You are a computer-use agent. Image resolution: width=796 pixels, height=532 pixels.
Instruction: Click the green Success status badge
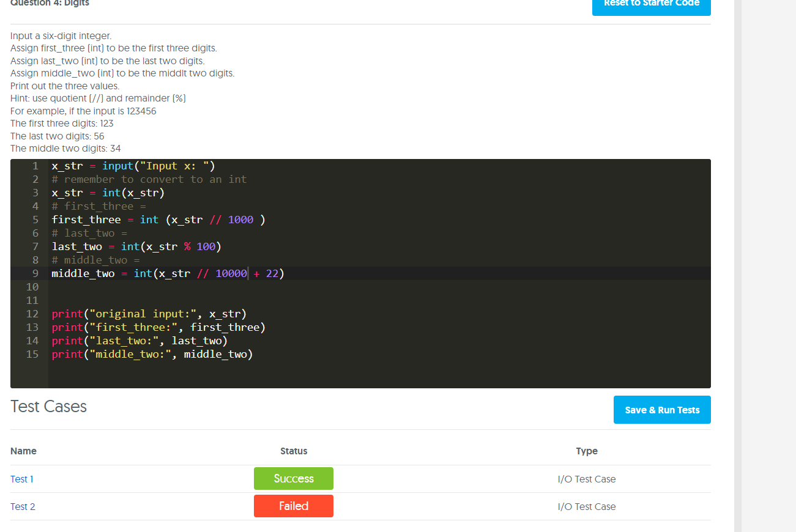tap(294, 479)
